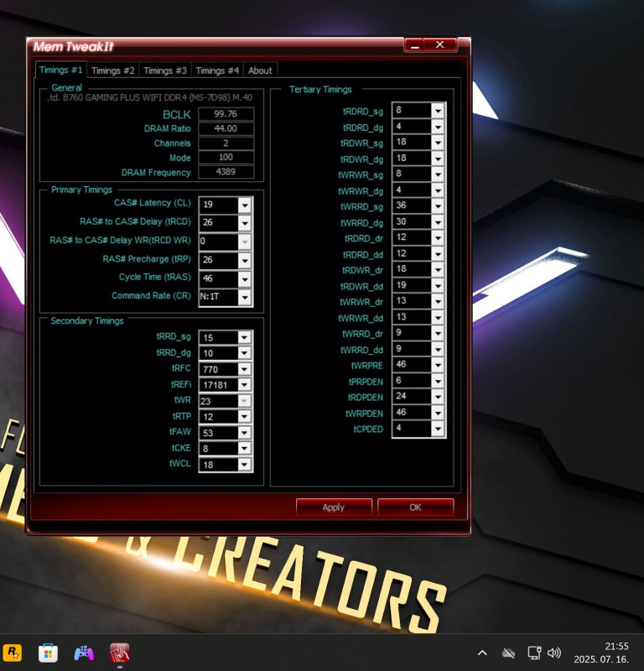
Task: Open tRTP dropdown arrow
Action: tap(244, 417)
